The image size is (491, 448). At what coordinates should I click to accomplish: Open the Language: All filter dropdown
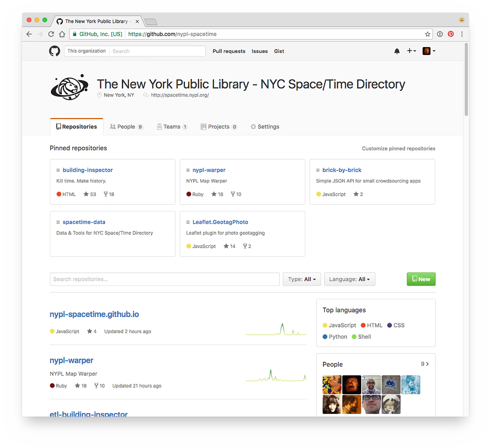pyautogui.click(x=350, y=279)
